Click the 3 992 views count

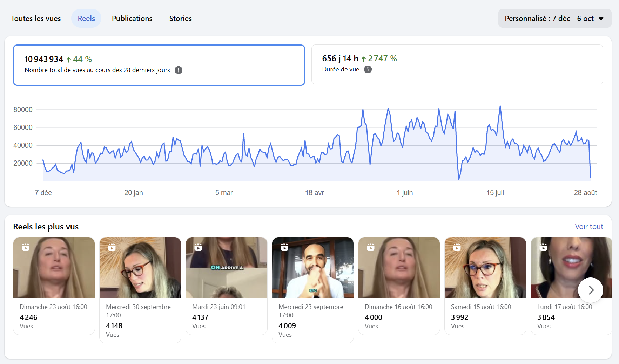(x=460, y=317)
